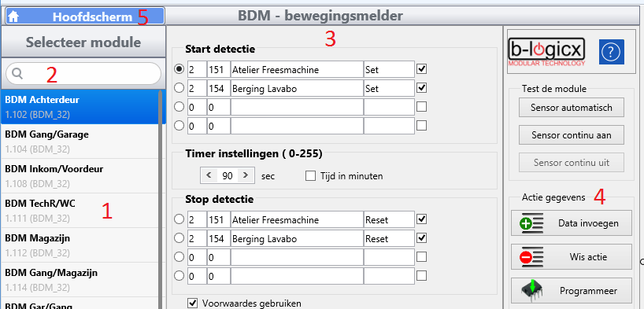
Task: Click the magnifier icon in module search
Action: [17, 73]
